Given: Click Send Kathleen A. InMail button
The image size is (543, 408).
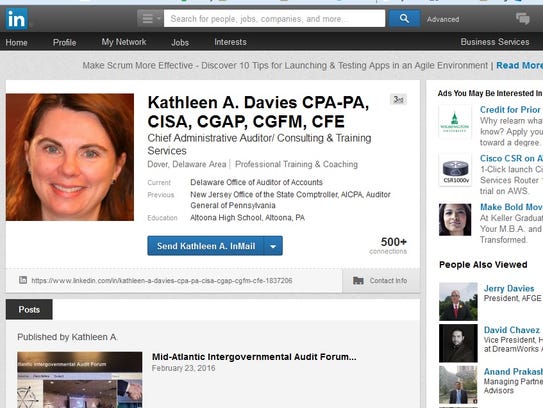Looking at the screenshot, I should pos(206,246).
